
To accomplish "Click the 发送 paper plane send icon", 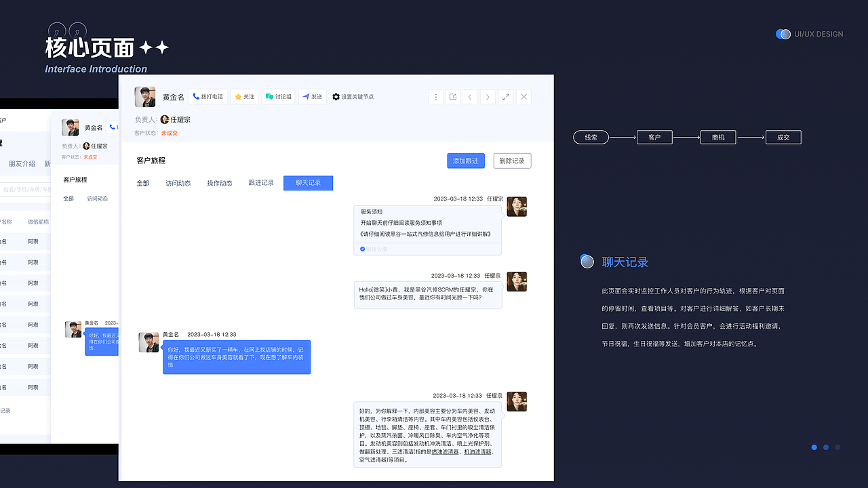I will coord(306,96).
